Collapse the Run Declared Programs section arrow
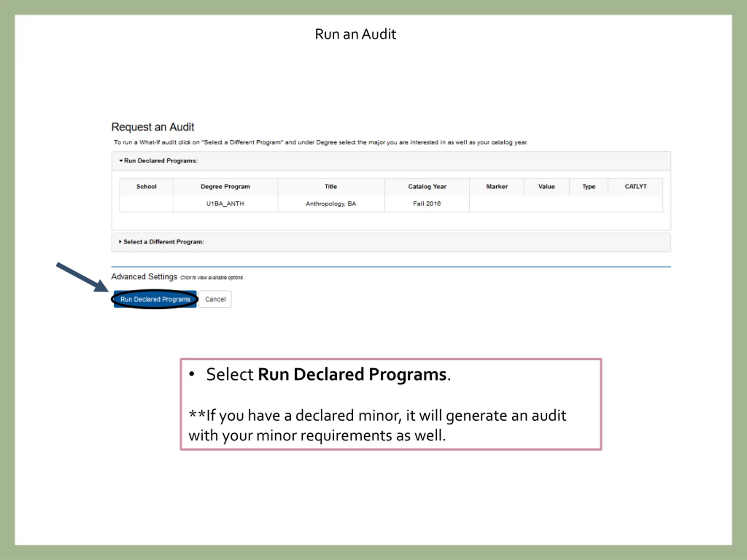Screen dimensions: 747x560 pos(121,161)
